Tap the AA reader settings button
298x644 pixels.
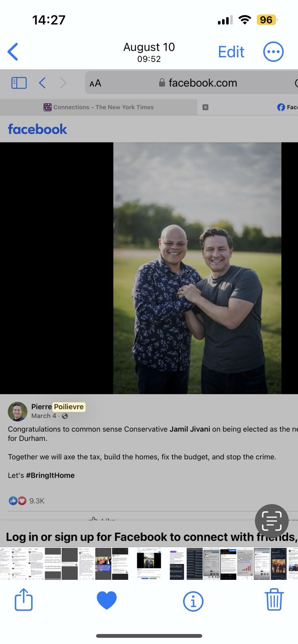pyautogui.click(x=95, y=83)
